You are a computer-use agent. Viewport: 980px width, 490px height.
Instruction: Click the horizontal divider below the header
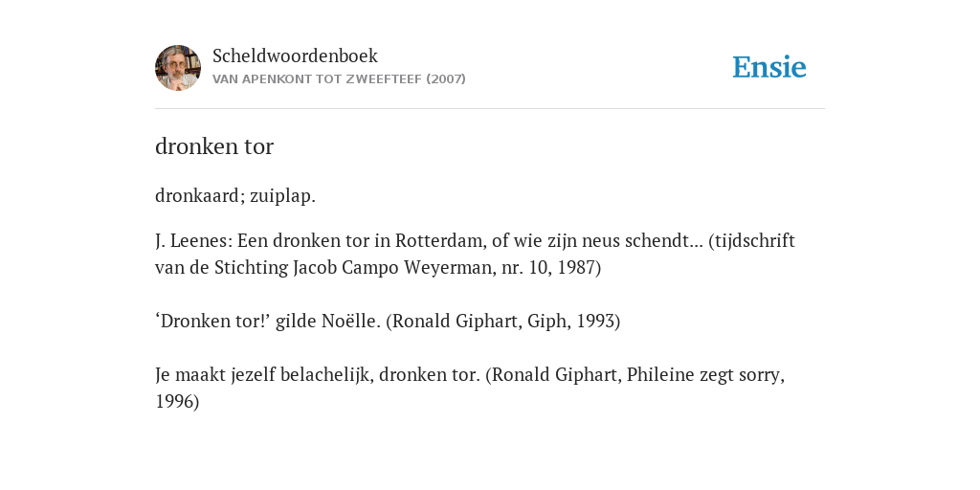490,109
